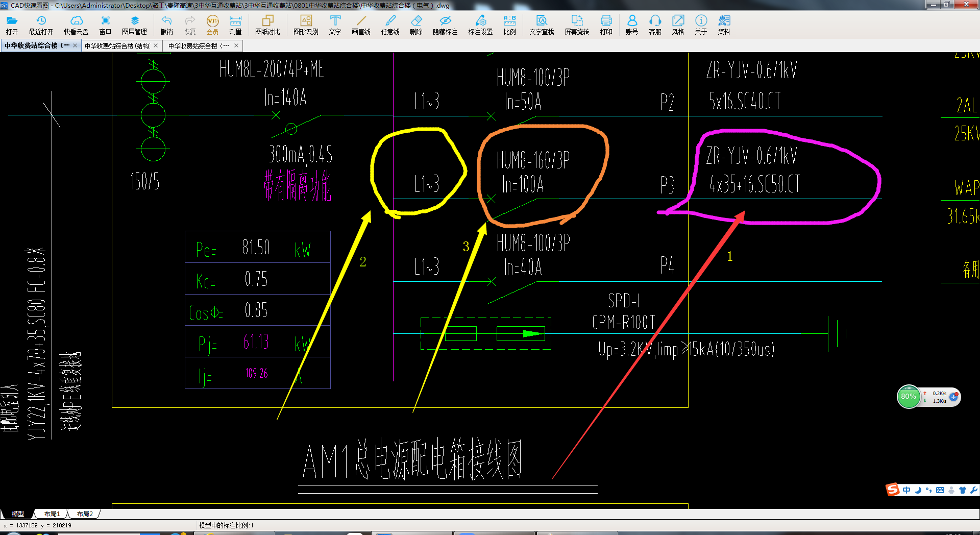Close the first 中华收费站综合楼 tab
Image resolution: width=980 pixels, height=535 pixels.
(75, 45)
